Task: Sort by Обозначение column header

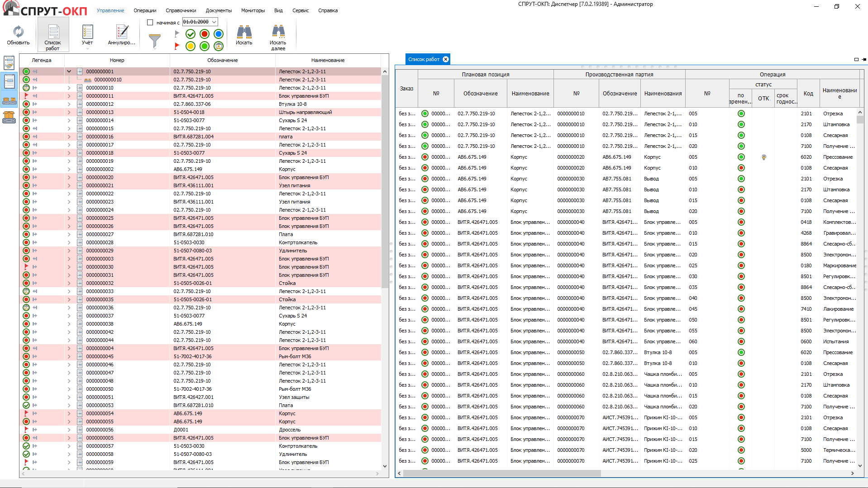Action: coord(222,60)
